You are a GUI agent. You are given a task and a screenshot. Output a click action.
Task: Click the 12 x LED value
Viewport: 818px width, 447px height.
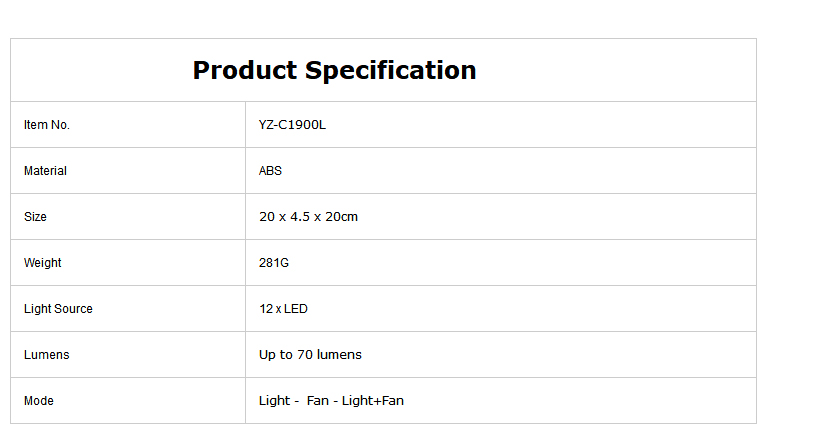tap(283, 309)
